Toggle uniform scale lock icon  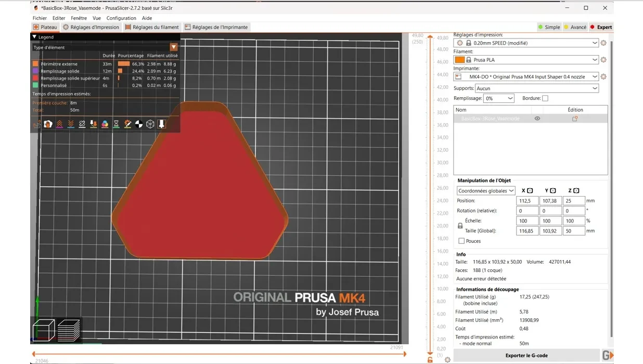pos(460,226)
